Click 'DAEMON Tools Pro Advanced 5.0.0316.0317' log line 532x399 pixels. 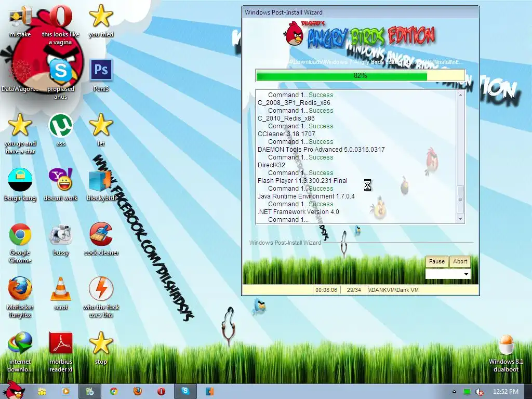tap(321, 150)
